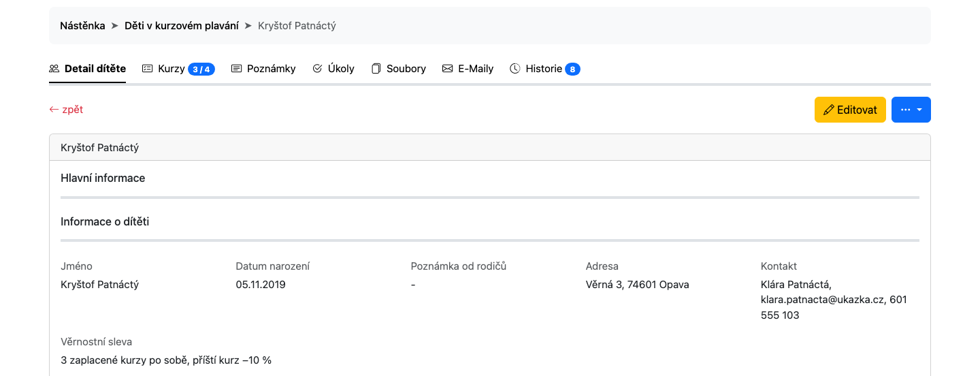The height and width of the screenshot is (376, 980).
Task: Click the 3/4 badge on Kurzy
Action: click(201, 69)
